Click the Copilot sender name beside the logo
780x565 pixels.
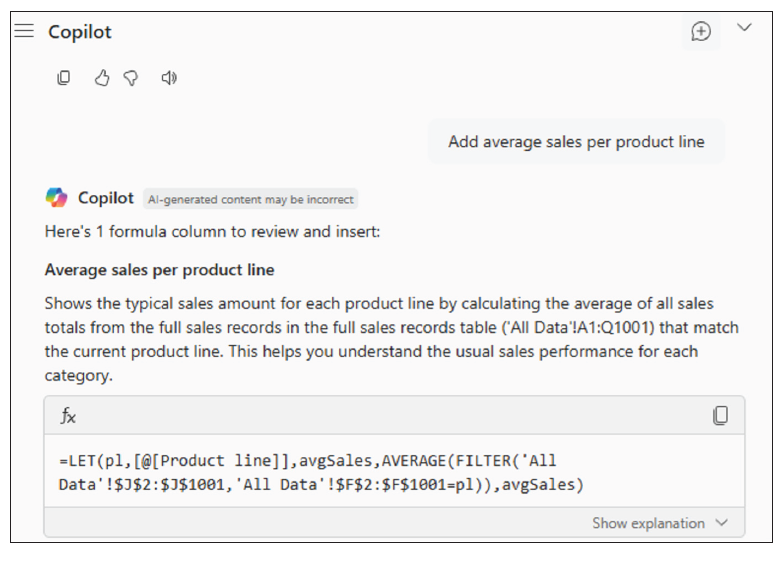(106, 198)
